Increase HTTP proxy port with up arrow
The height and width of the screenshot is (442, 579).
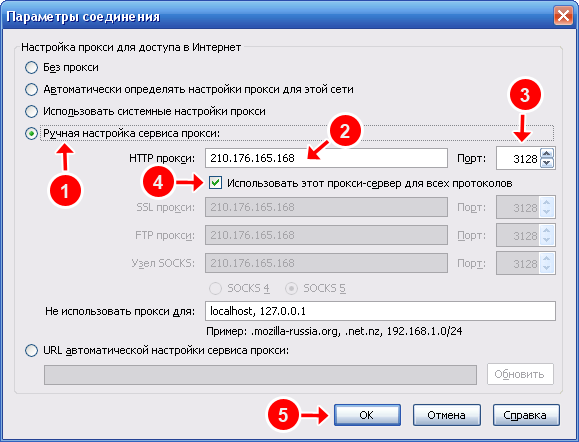547,153
